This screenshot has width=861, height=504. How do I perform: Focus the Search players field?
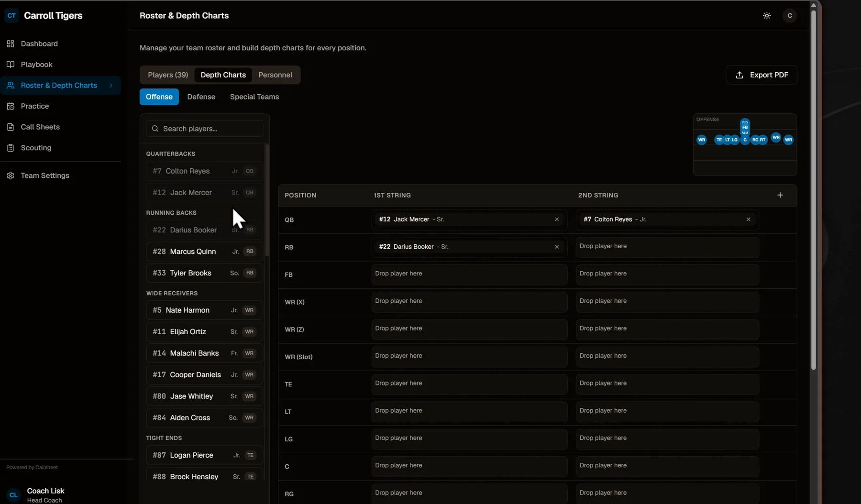[205, 129]
